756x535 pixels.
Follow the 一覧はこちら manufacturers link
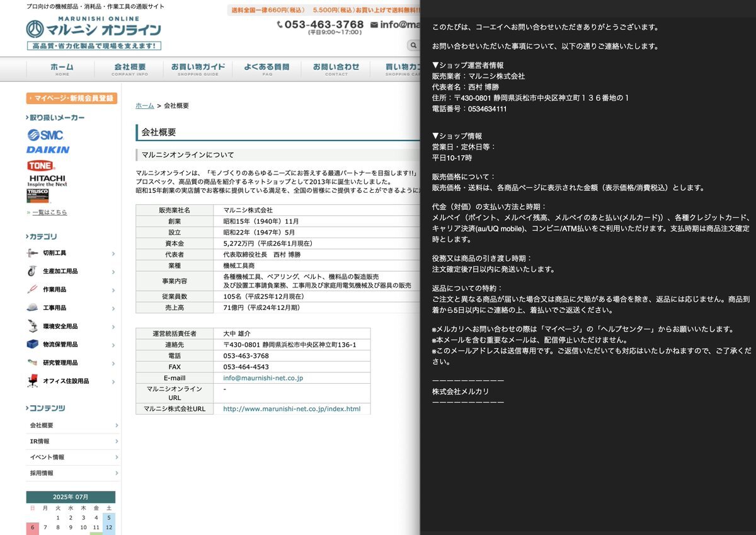[49, 212]
